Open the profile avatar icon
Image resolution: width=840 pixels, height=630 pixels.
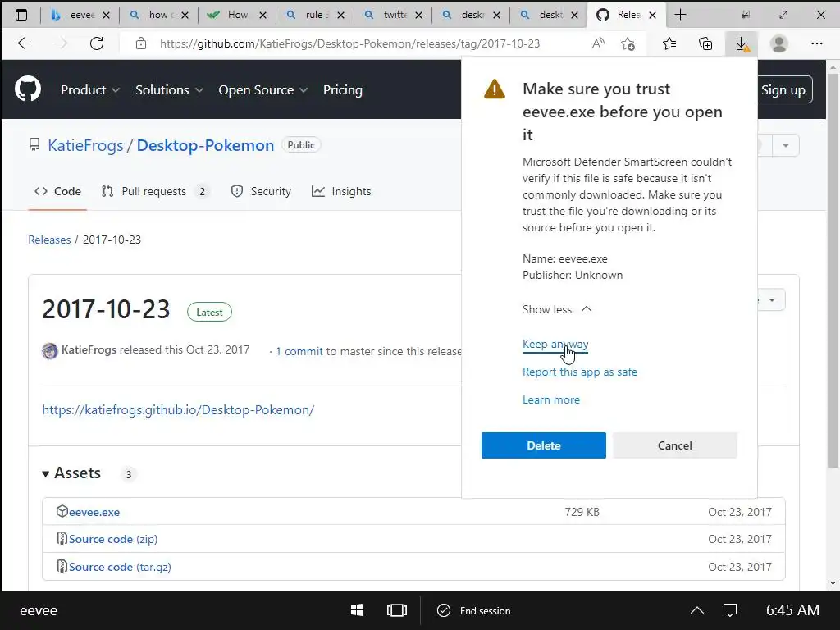[x=779, y=43]
